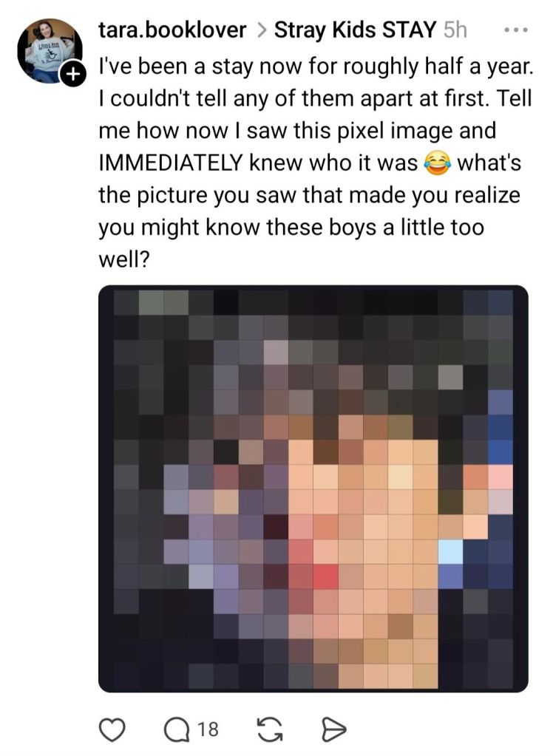The image size is (553, 756).
Task: Click the word IMMEDIATELY in the caption
Action: [x=170, y=163]
